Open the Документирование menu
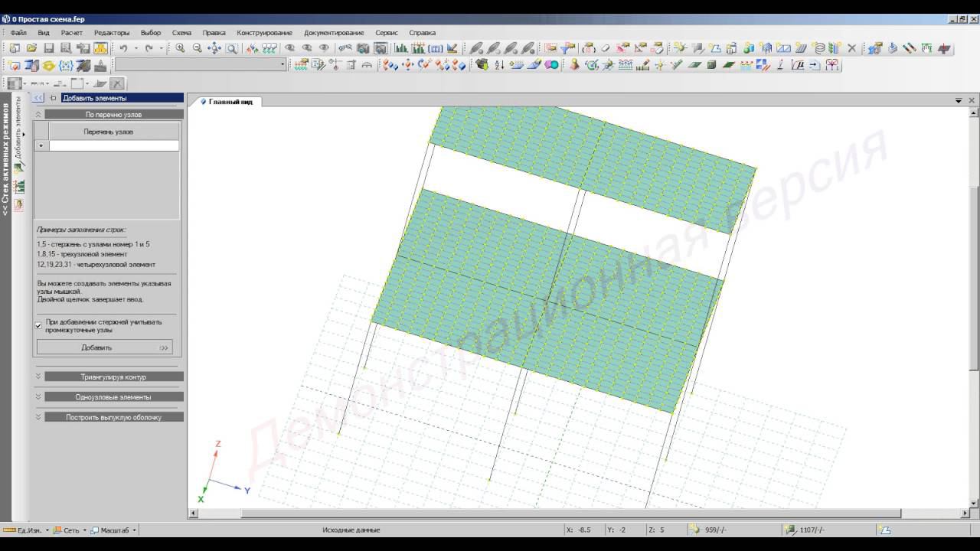The image size is (980, 551). [x=334, y=33]
